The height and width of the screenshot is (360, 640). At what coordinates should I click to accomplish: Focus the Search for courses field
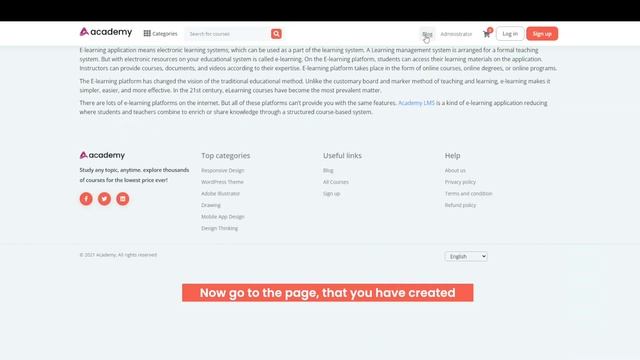(228, 34)
